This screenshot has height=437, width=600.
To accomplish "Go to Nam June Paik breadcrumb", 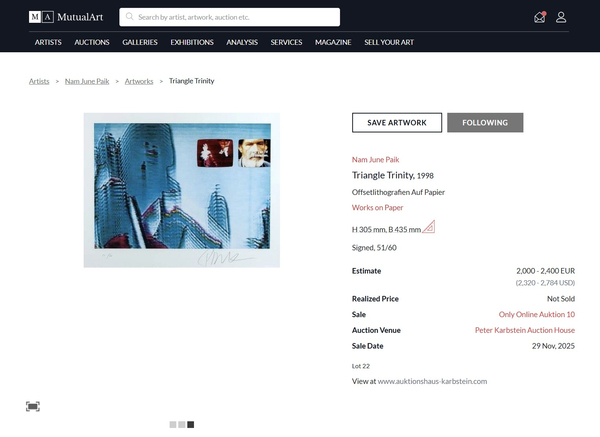I will [x=87, y=81].
